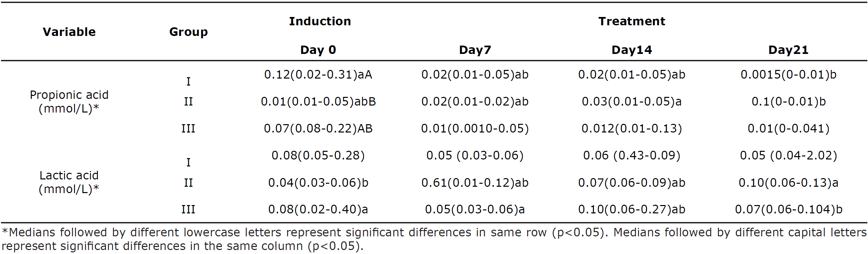Click the Group column header
The image size is (868, 254).
click(188, 32)
